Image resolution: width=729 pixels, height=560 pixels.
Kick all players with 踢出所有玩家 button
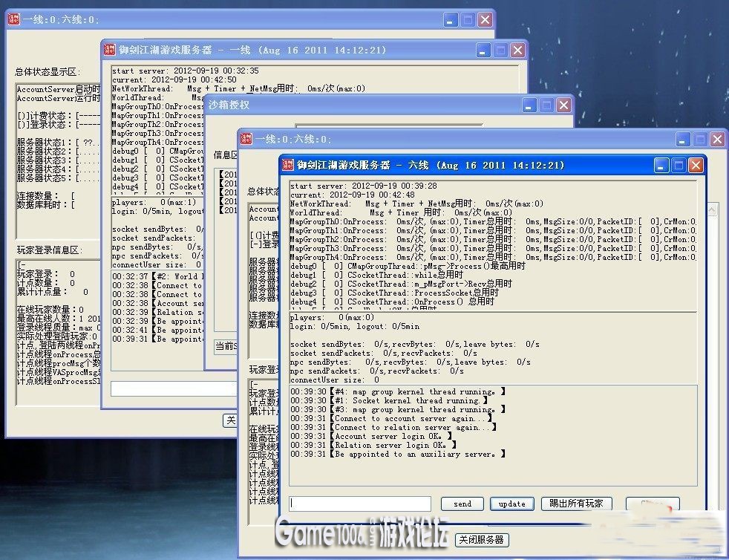(x=576, y=504)
